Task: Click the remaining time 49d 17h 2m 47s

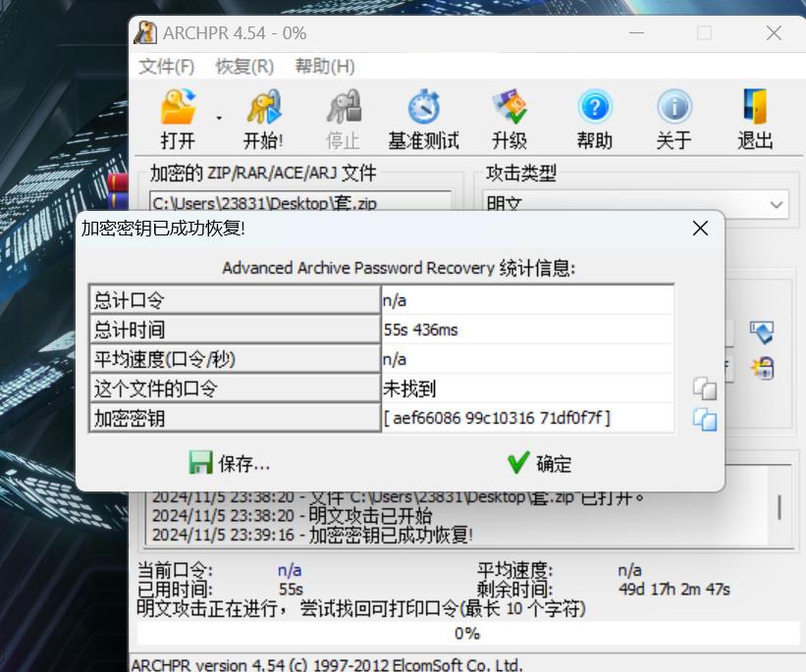Action: pyautogui.click(x=674, y=590)
